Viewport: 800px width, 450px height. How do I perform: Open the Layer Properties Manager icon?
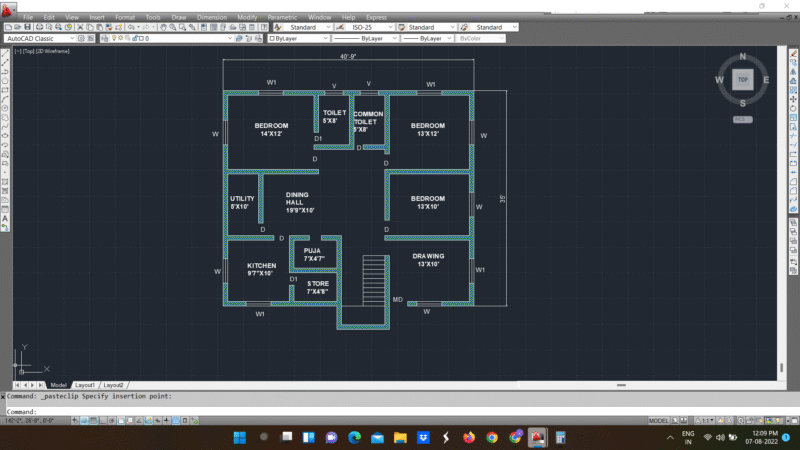click(105, 38)
